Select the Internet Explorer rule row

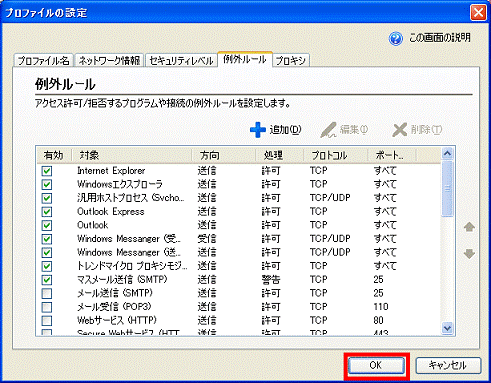pos(238,171)
